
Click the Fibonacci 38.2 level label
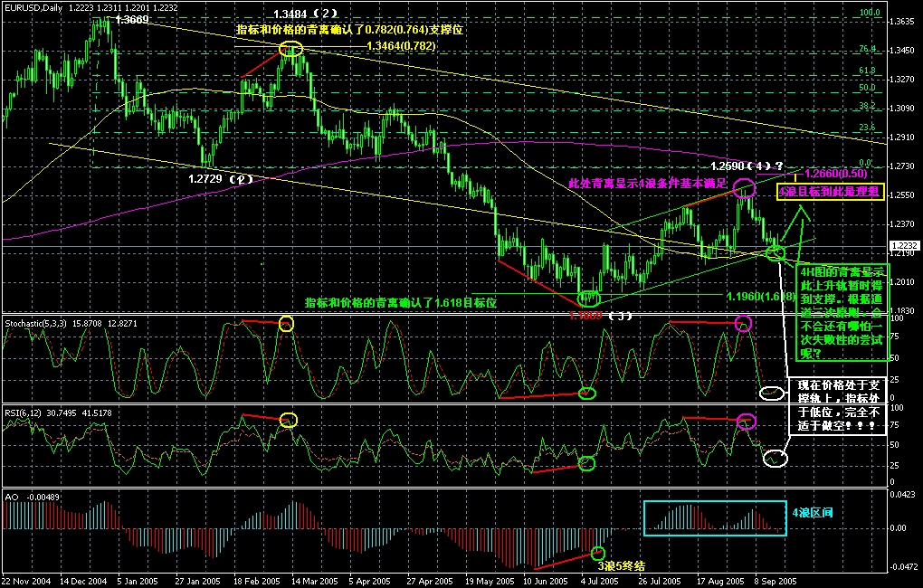tap(867, 106)
